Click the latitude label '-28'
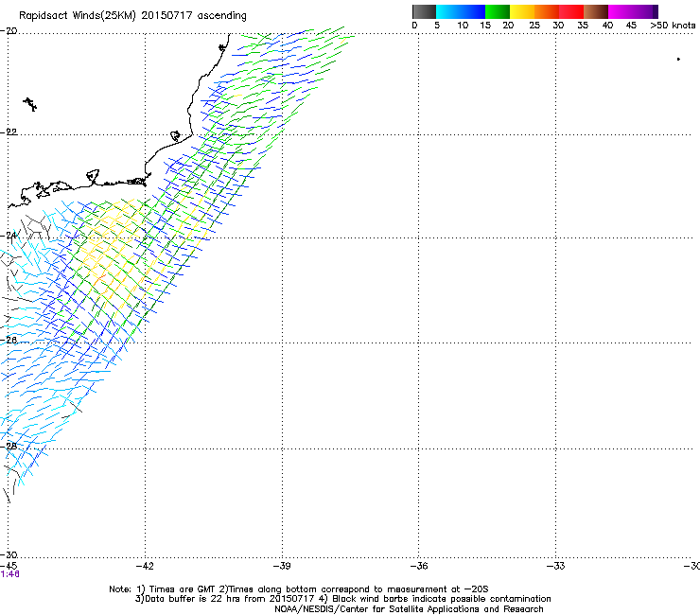 tap(9, 447)
